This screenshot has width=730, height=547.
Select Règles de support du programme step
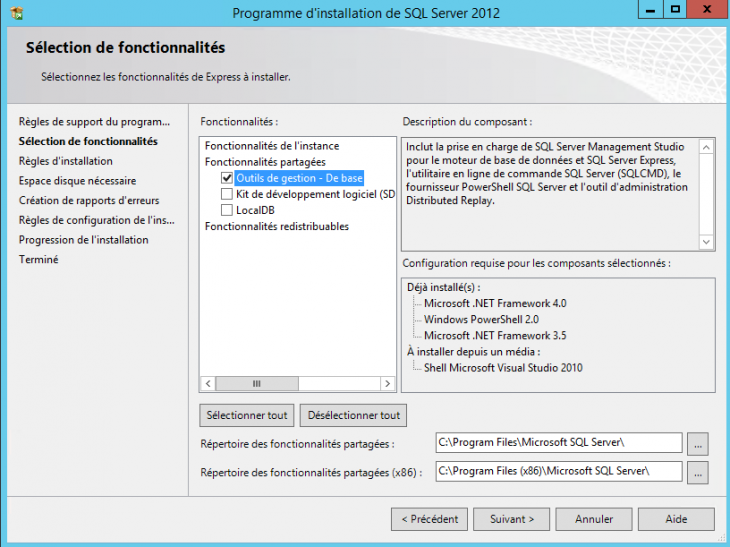[x=94, y=122]
